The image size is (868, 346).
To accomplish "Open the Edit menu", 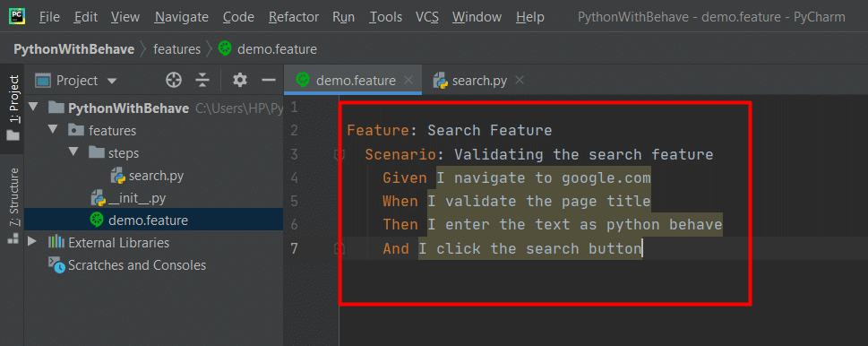I will coord(86,17).
